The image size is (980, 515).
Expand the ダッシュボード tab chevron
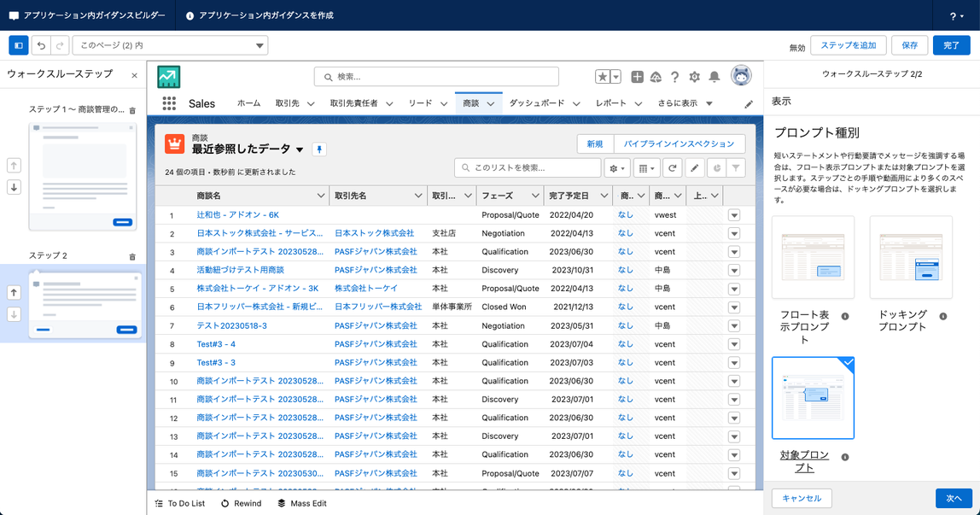576,103
